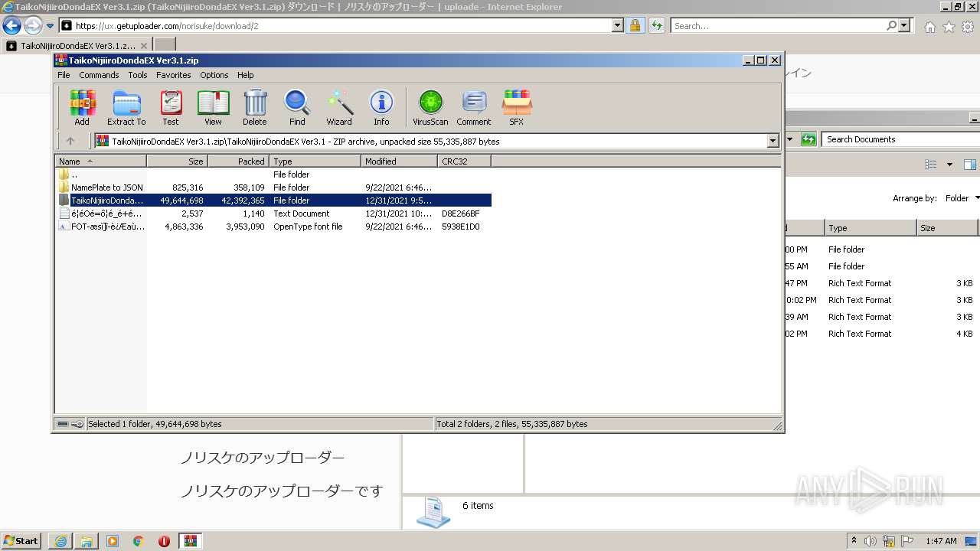Toggle Explorer preview pane icon
Viewport: 980px width, 551px height.
point(970,165)
